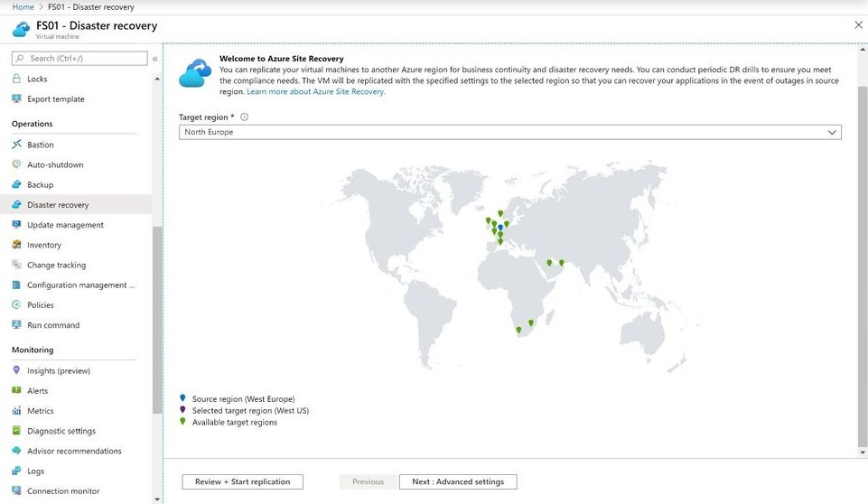
Task: Open Change tracking menu item
Action: (57, 265)
